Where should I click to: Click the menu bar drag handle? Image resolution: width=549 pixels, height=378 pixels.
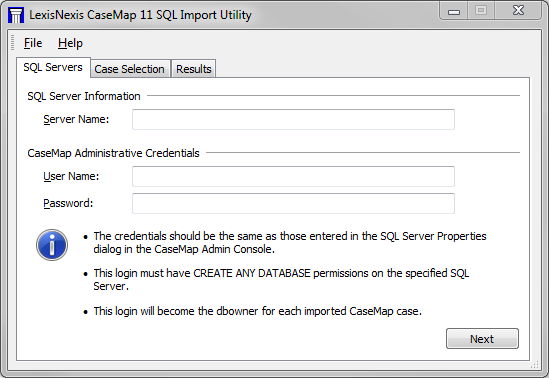tap(12, 43)
